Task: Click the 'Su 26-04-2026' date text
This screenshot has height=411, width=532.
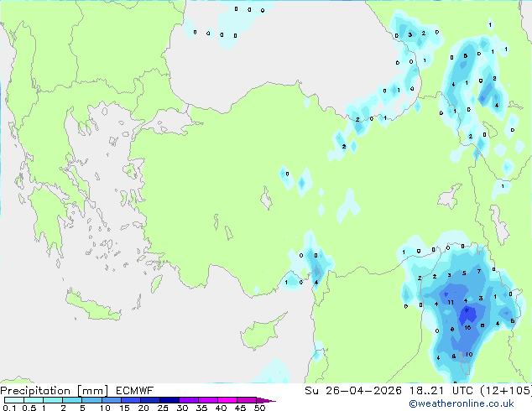Action: [x=353, y=391]
